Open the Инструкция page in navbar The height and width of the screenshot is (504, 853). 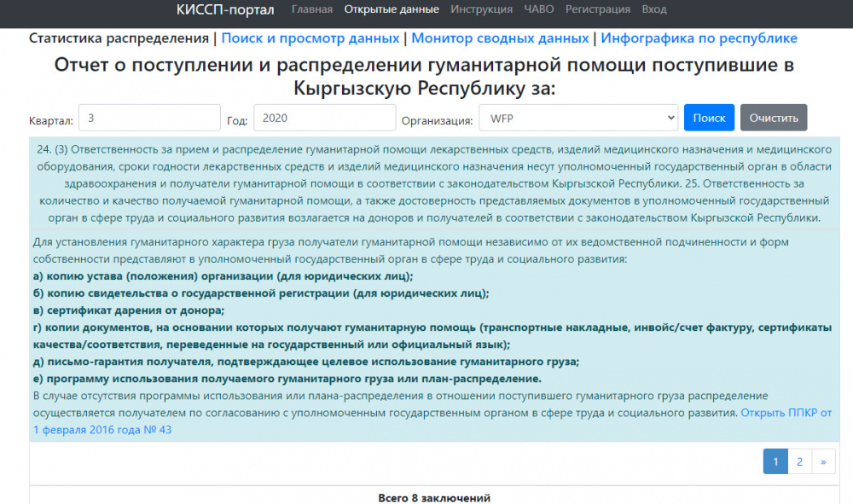tap(482, 9)
